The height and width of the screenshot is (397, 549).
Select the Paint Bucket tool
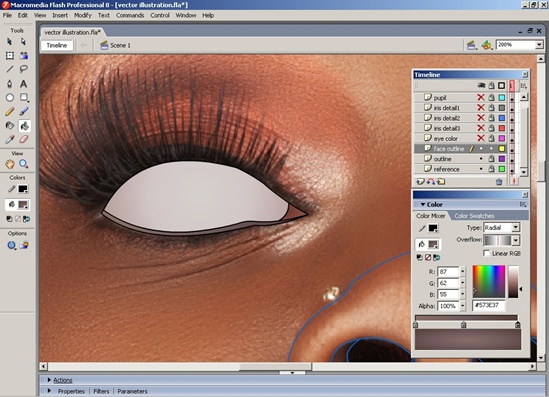click(24, 125)
